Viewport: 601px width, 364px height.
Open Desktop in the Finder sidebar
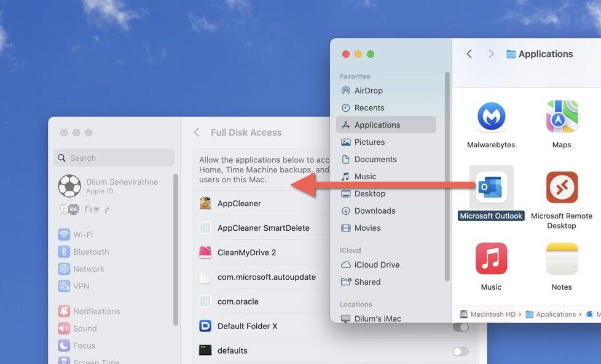pyautogui.click(x=363, y=194)
